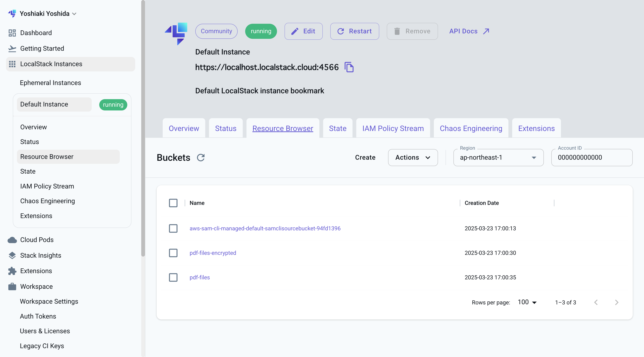Select the Resource Browser tab
Screen dimensions: 644x357
pos(282,128)
